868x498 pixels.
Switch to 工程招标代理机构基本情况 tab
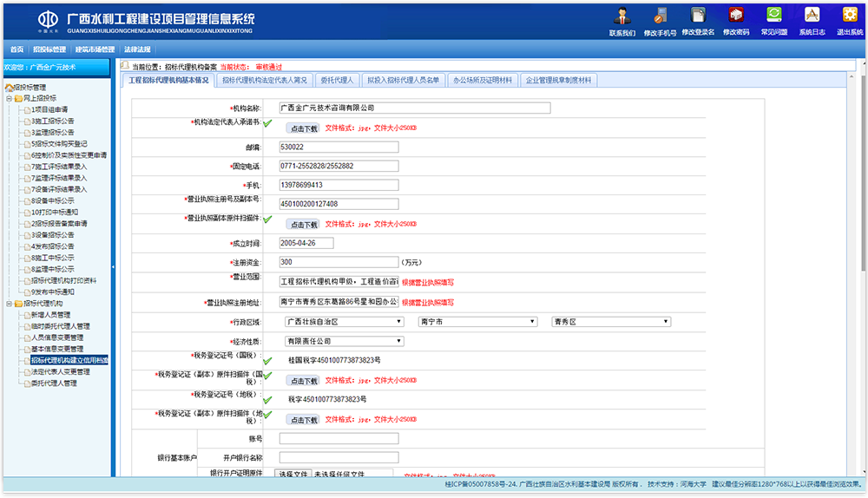click(x=168, y=80)
